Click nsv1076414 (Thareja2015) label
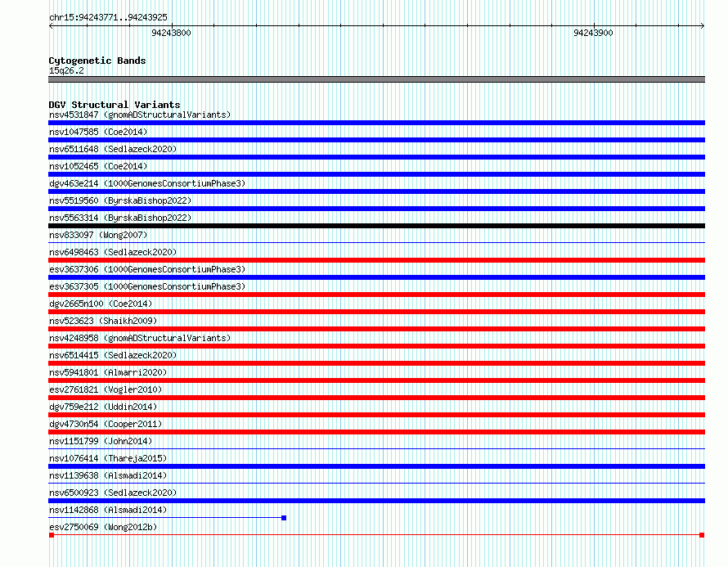The width and height of the screenshot is (728, 567). click(x=108, y=458)
